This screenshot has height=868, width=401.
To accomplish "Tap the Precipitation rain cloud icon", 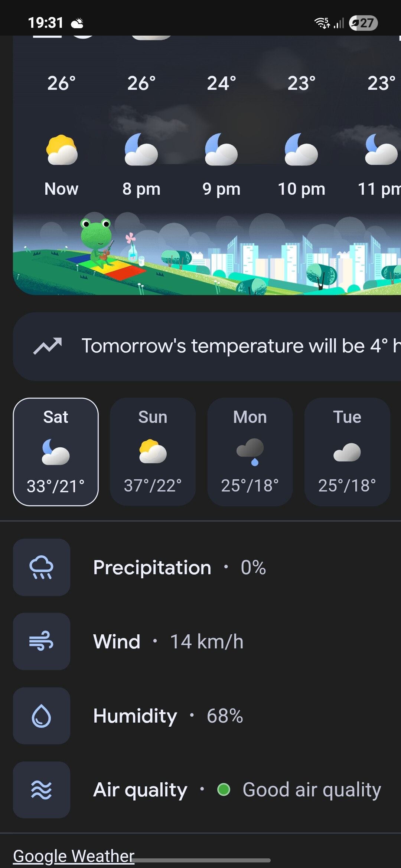I will click(42, 567).
